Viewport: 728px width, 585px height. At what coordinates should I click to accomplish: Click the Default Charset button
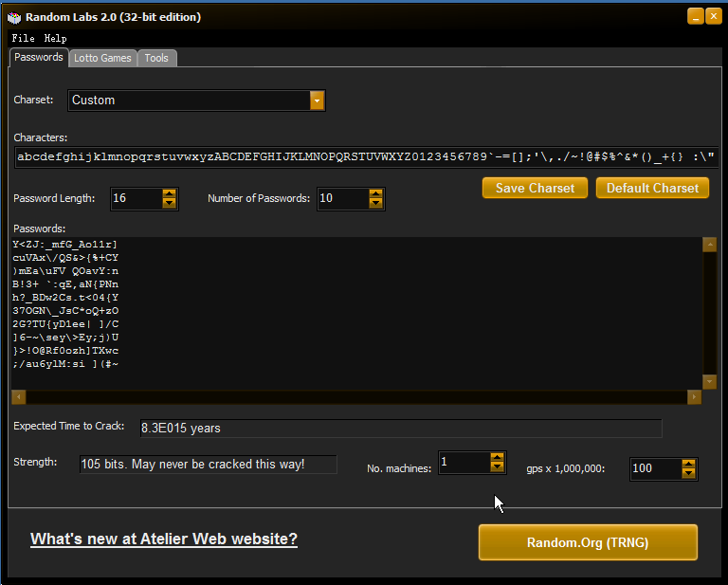(x=652, y=188)
